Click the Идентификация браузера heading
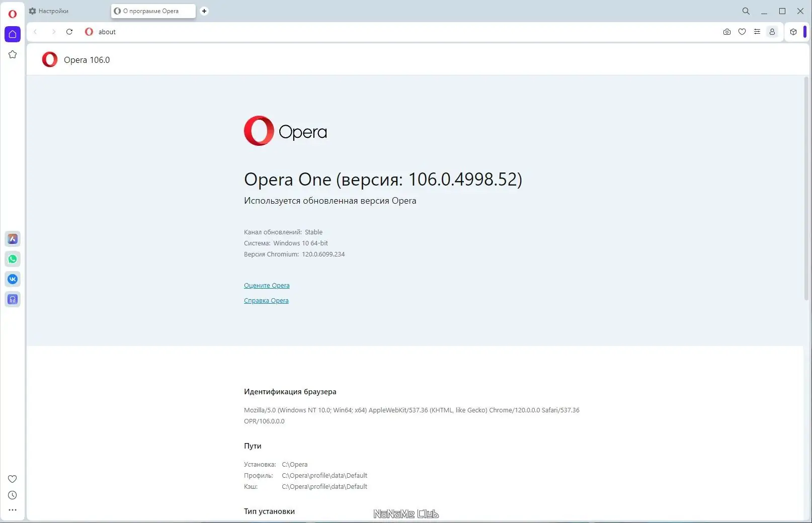 point(290,391)
